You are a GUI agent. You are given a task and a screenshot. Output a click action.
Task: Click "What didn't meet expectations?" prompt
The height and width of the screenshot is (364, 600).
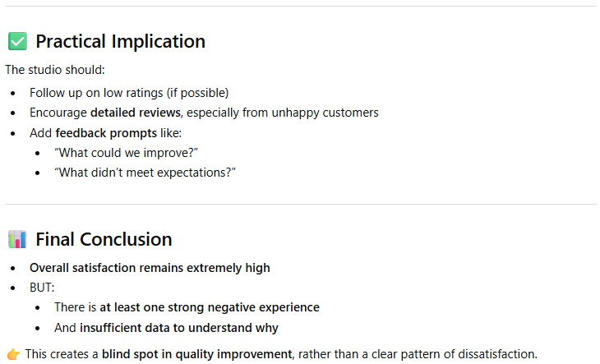click(x=145, y=173)
